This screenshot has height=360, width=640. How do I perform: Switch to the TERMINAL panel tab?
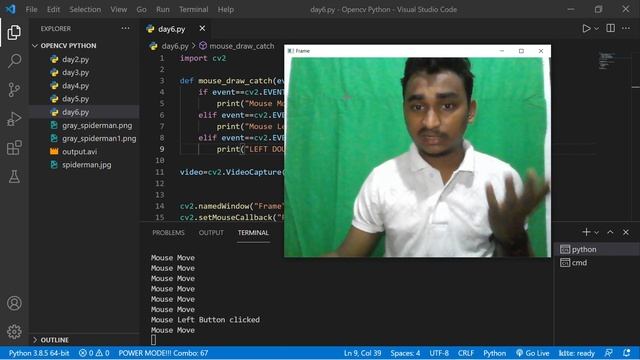[x=253, y=233]
